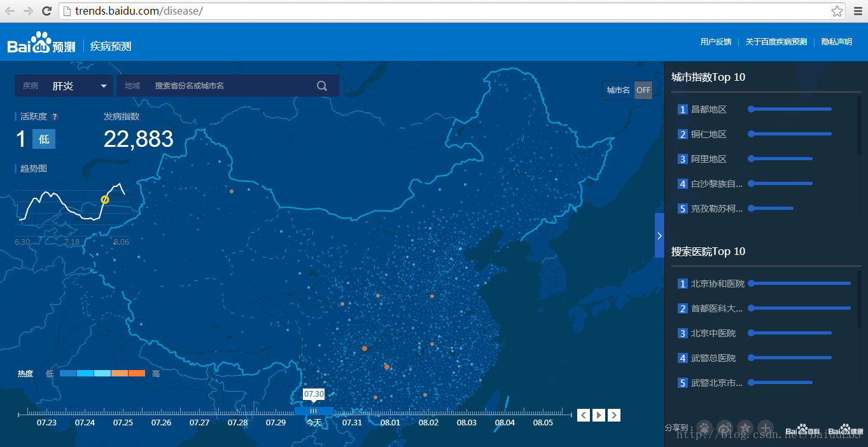The width and height of the screenshot is (868, 447).
Task: Select 08.01 on the timeline
Action: pos(390,423)
